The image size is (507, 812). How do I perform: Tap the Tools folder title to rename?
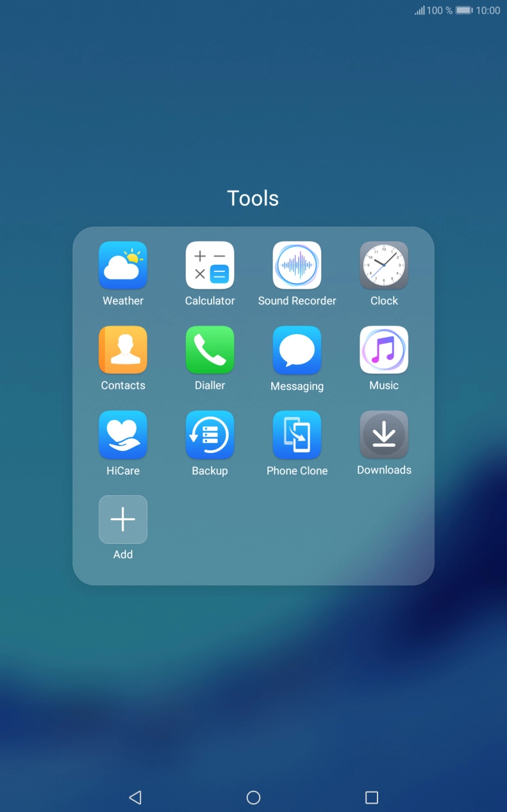click(x=253, y=198)
